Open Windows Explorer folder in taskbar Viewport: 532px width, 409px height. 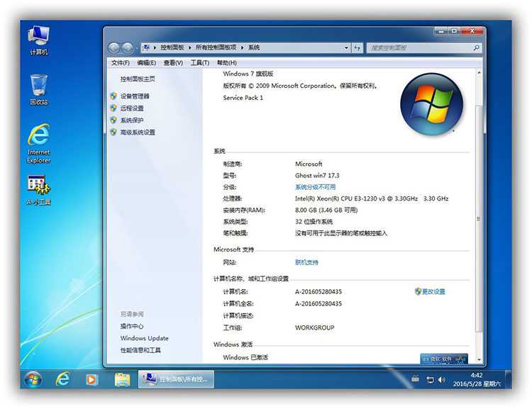122,379
